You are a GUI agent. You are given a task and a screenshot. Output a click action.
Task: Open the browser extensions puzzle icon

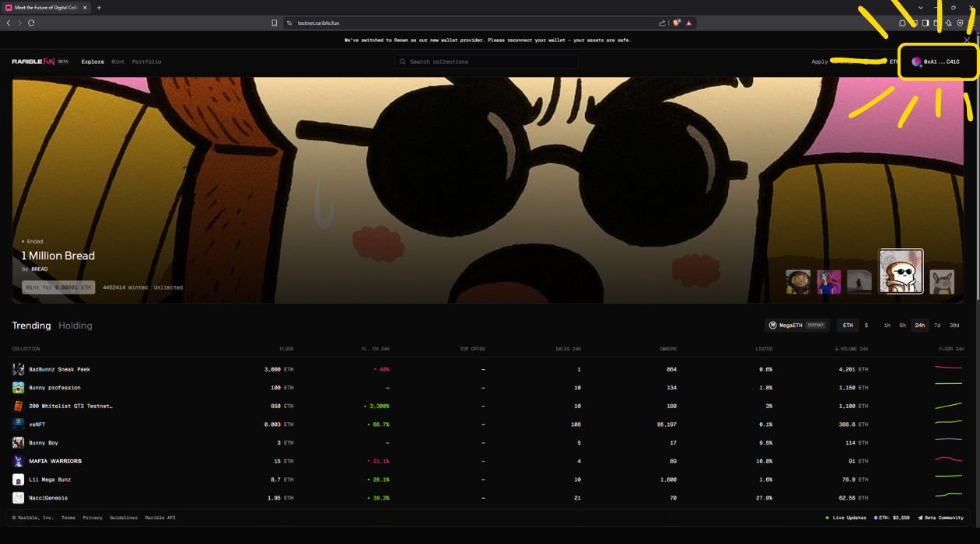coord(902,23)
